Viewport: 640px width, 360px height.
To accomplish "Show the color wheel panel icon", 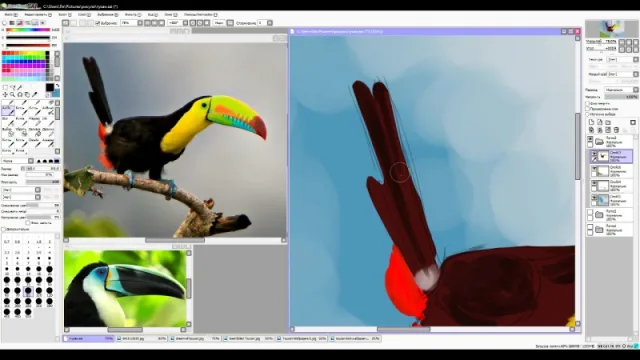I will [5, 23].
